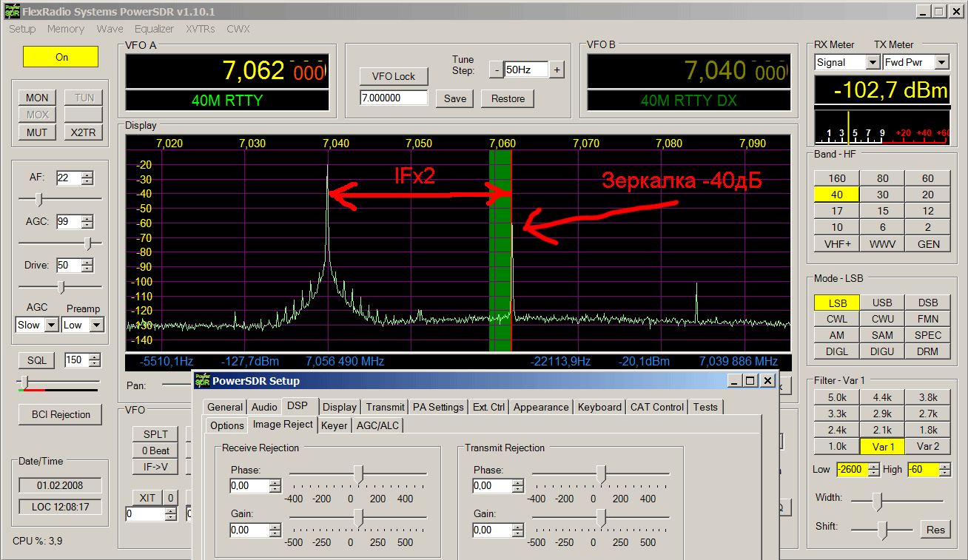Switch to the Keyer tab
Image resolution: width=968 pixels, height=560 pixels.
(334, 425)
